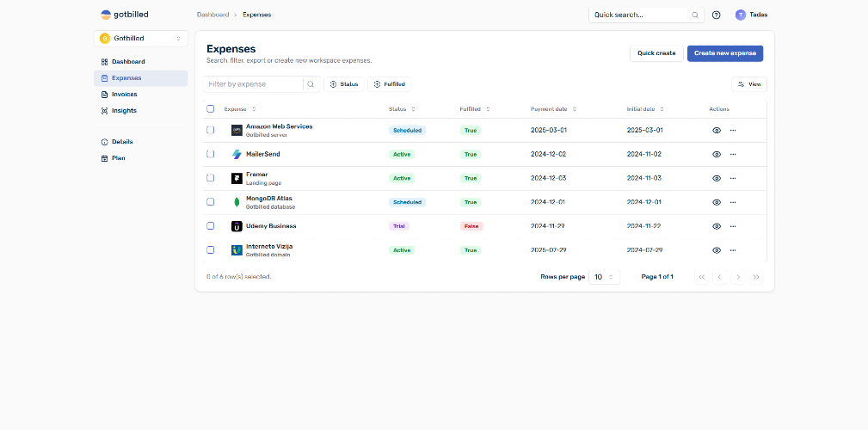Open Plan in the sidebar
This screenshot has width=868, height=430.
(x=141, y=158)
